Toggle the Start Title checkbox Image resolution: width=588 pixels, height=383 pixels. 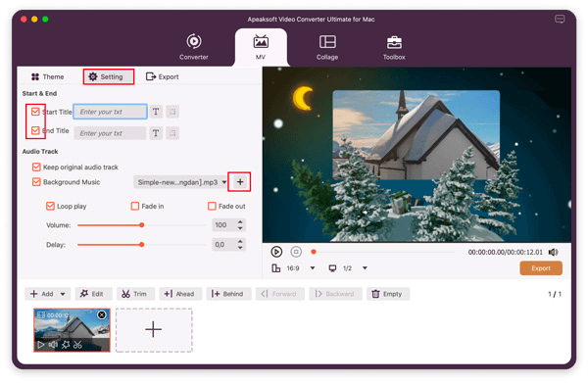coord(35,112)
